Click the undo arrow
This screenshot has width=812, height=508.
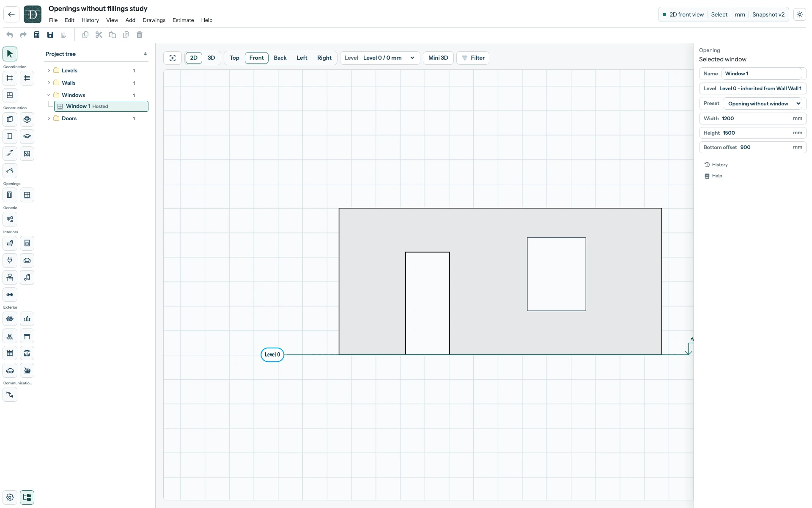coord(10,35)
